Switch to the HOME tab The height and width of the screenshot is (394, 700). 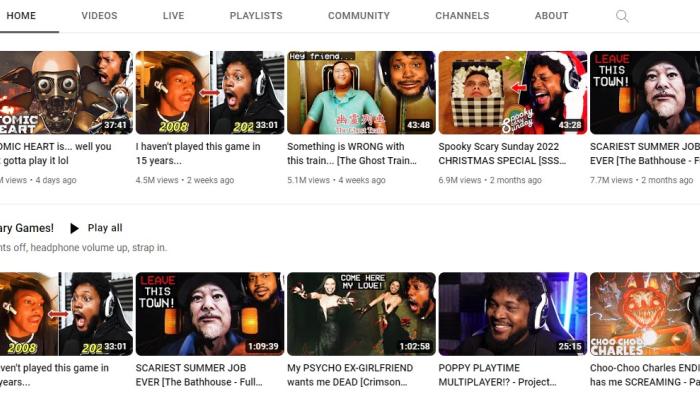21,16
